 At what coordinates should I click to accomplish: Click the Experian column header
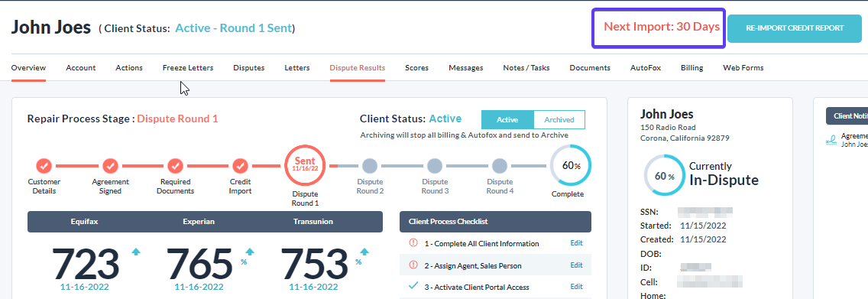(199, 222)
